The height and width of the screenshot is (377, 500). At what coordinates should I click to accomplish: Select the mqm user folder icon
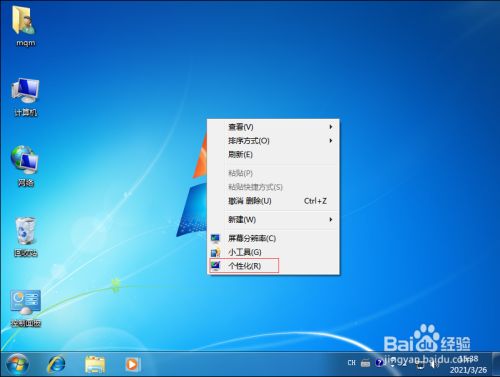pyautogui.click(x=25, y=26)
